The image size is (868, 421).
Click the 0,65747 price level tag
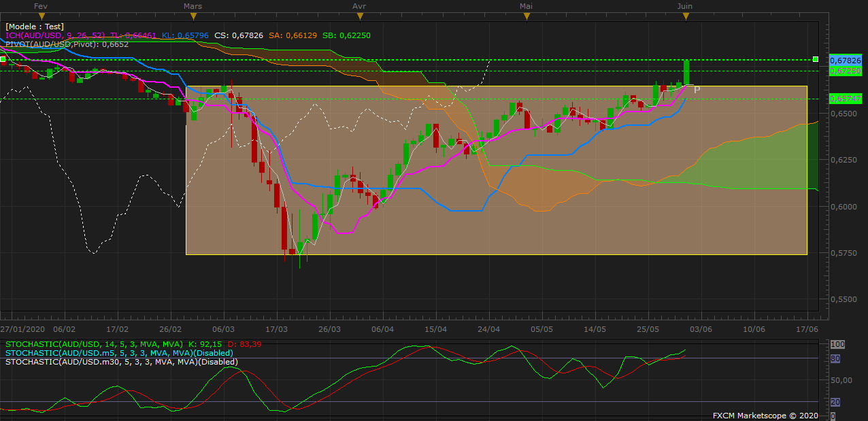click(x=846, y=99)
